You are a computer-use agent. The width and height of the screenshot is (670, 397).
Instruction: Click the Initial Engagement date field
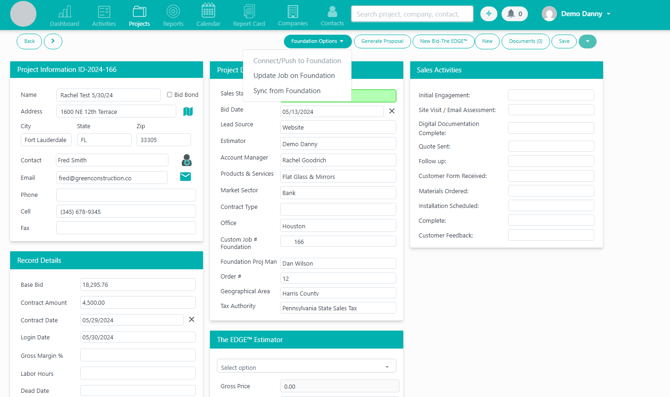[x=551, y=95]
